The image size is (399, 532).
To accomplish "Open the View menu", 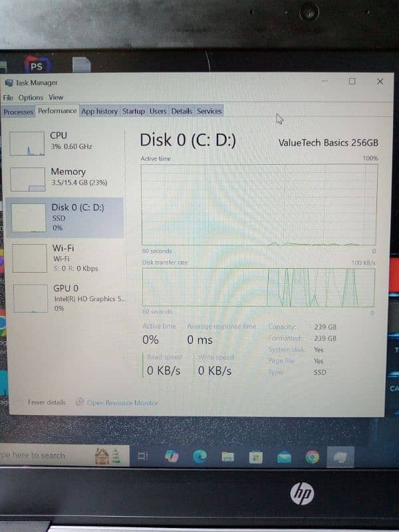I will pyautogui.click(x=56, y=97).
